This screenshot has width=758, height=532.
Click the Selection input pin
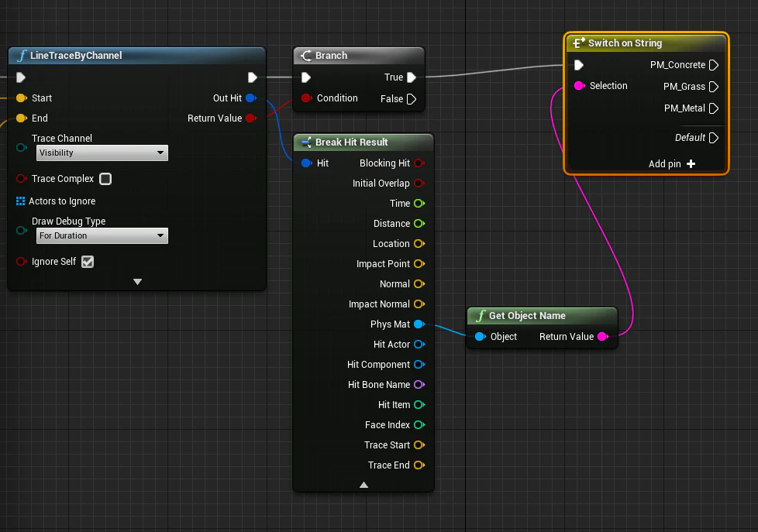pyautogui.click(x=579, y=85)
